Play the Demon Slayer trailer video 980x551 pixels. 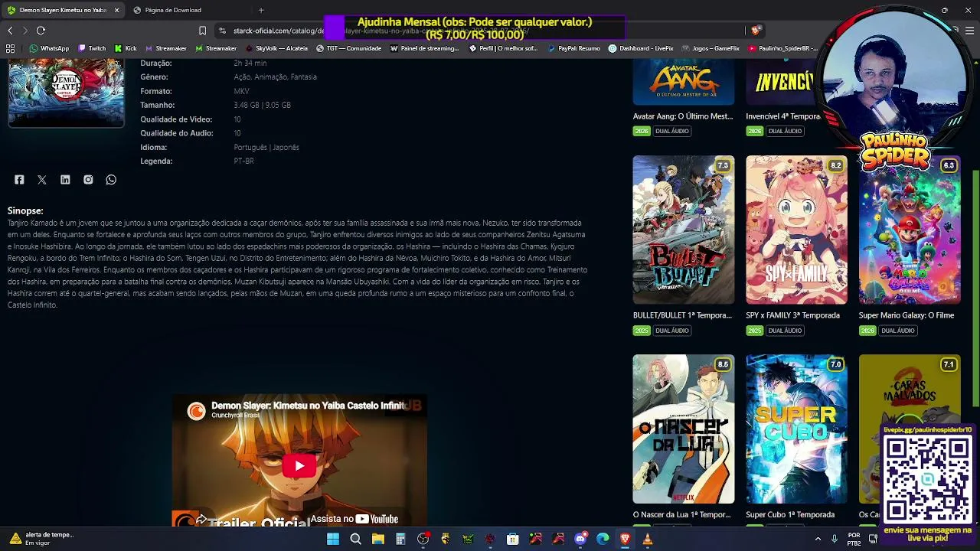[299, 466]
